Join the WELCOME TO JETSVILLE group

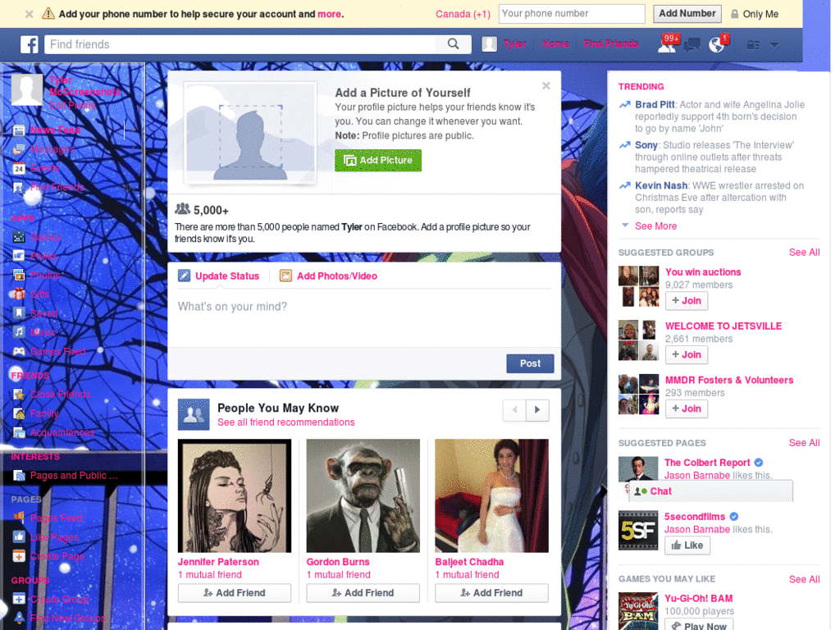coord(687,354)
